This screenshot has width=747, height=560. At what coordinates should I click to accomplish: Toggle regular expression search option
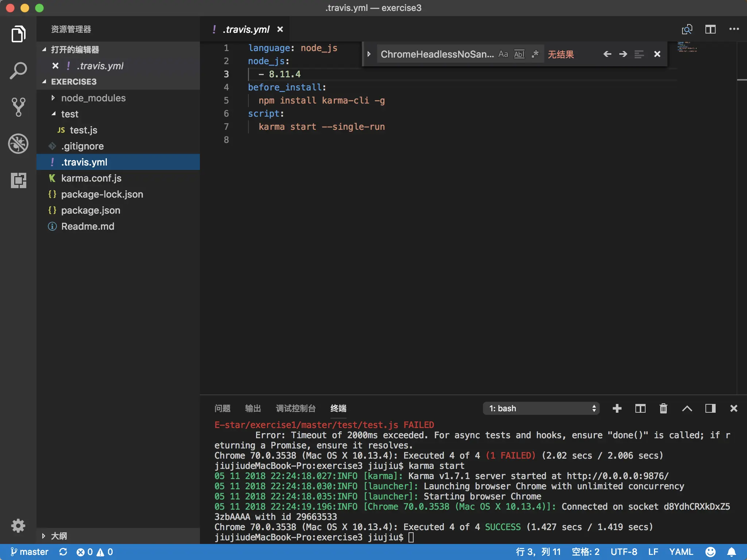[x=535, y=54]
